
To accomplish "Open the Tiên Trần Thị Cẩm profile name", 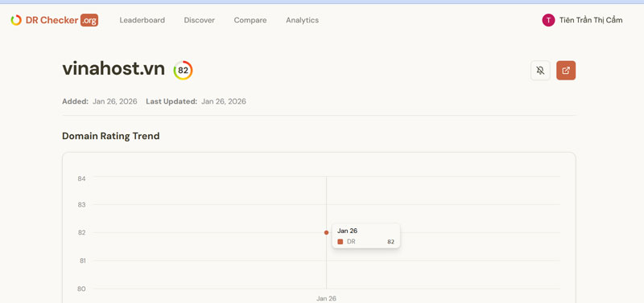I will point(591,20).
